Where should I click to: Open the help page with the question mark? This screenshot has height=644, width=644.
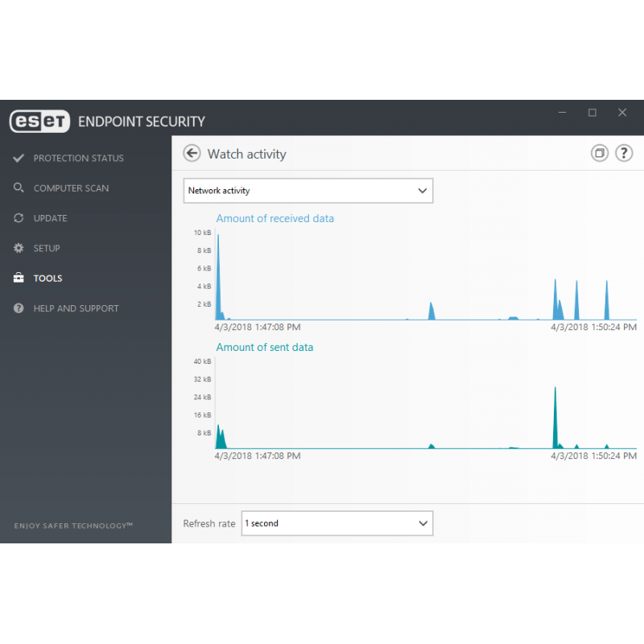[624, 153]
